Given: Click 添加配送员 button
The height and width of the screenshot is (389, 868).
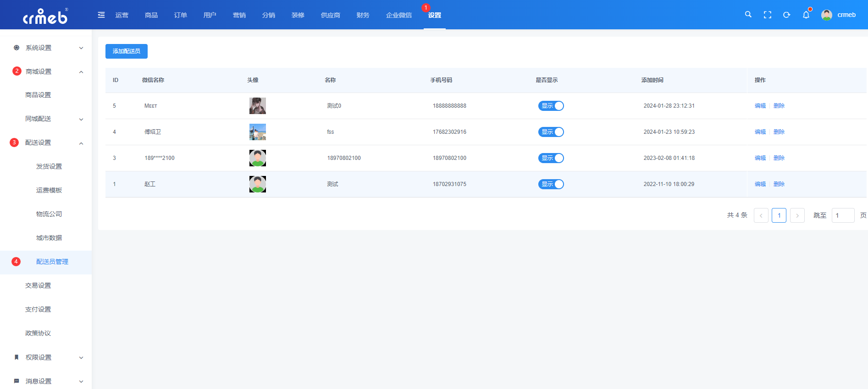Looking at the screenshot, I should tap(127, 51).
